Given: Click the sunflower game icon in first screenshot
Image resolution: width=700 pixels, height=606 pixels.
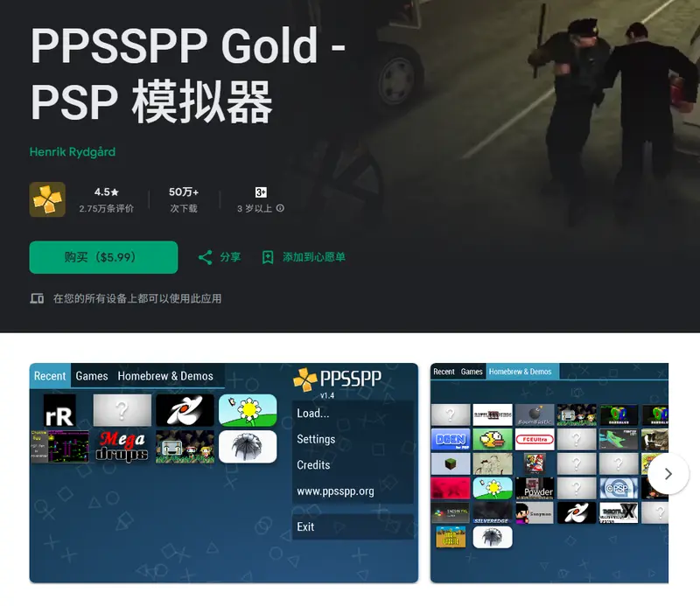Looking at the screenshot, I should pos(248,410).
